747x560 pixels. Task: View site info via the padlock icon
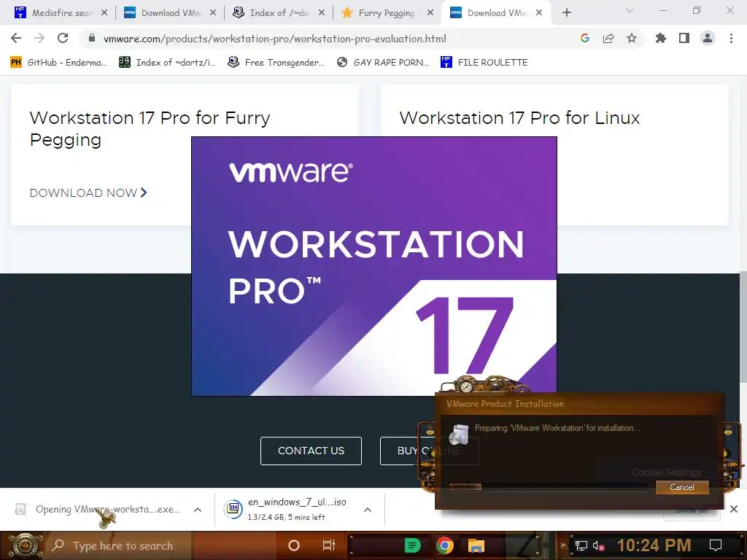pyautogui.click(x=92, y=39)
